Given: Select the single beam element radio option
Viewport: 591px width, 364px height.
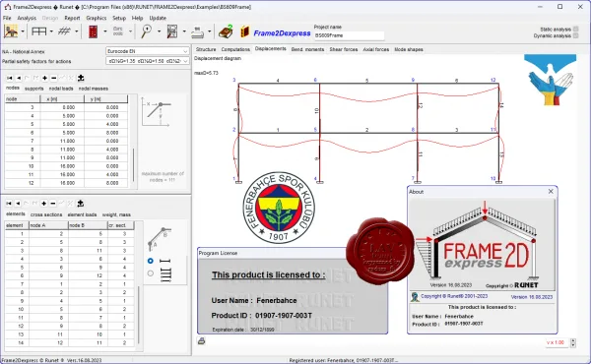Looking at the screenshot, I should click(151, 261).
